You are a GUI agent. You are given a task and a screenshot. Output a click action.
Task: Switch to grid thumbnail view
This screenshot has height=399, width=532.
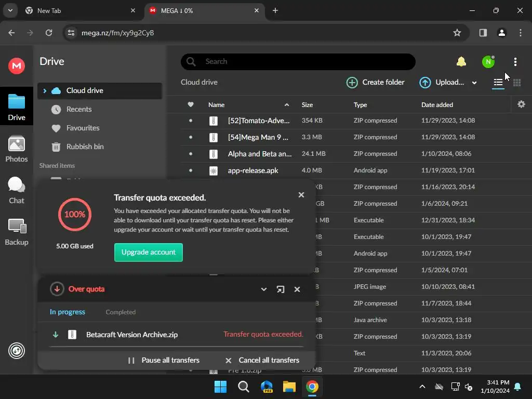click(517, 83)
